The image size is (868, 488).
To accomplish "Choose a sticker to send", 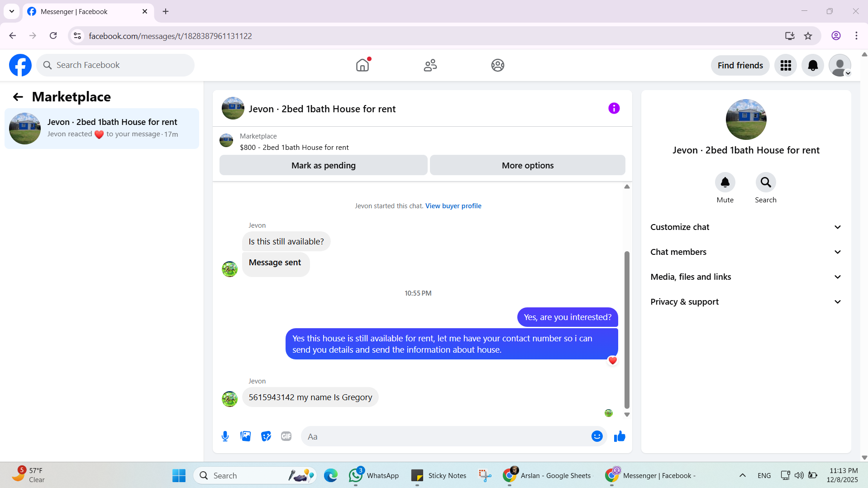I will [x=266, y=436].
